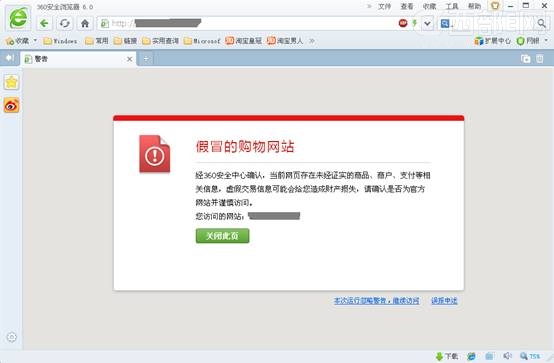This screenshot has width=554, height=363.
Task: Click the 误报申诉 link
Action: tap(444, 301)
